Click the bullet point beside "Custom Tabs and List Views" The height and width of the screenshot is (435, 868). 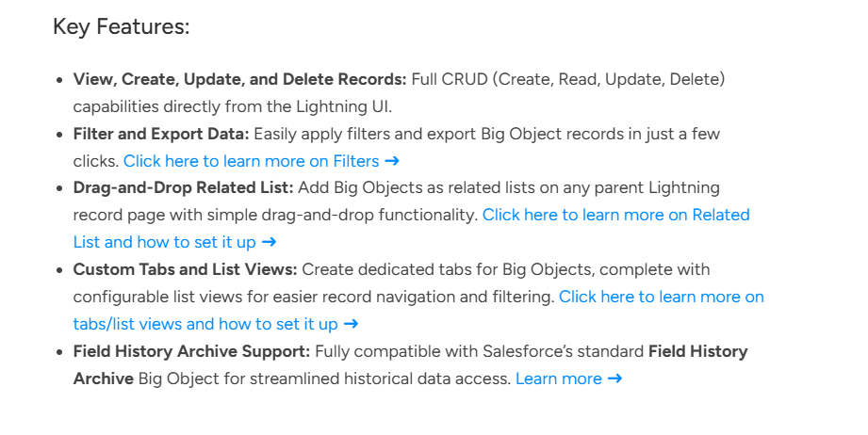[61, 270]
